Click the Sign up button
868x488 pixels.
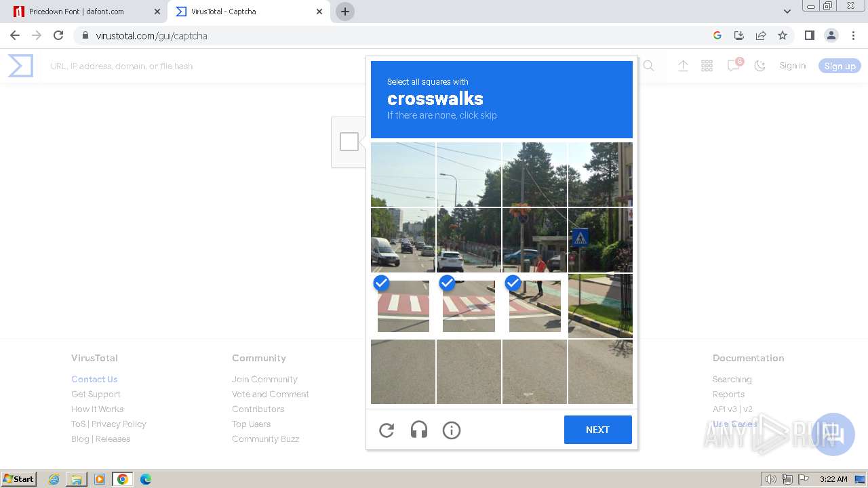pos(840,66)
